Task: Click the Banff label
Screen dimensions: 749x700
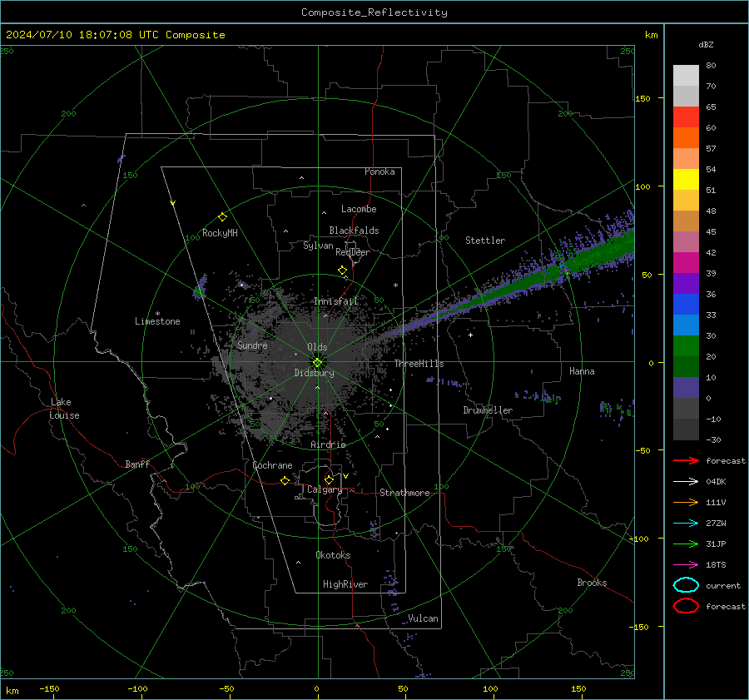Action: click(137, 464)
